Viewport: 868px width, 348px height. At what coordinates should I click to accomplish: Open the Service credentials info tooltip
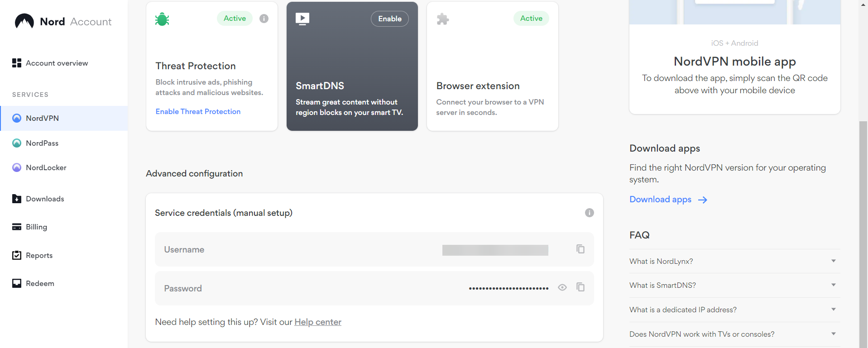(589, 213)
